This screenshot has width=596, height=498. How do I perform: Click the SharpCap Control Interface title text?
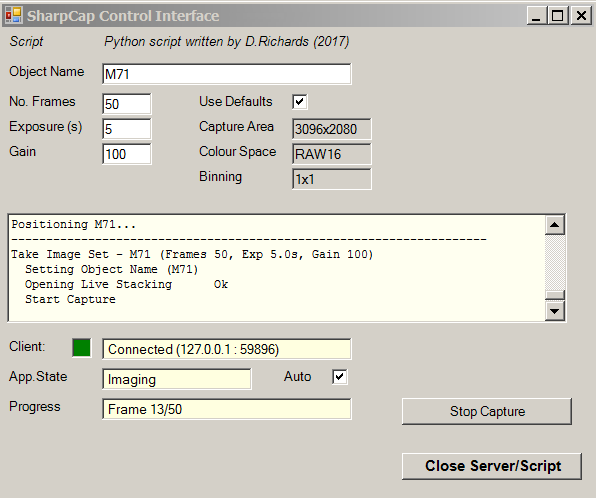pos(123,16)
